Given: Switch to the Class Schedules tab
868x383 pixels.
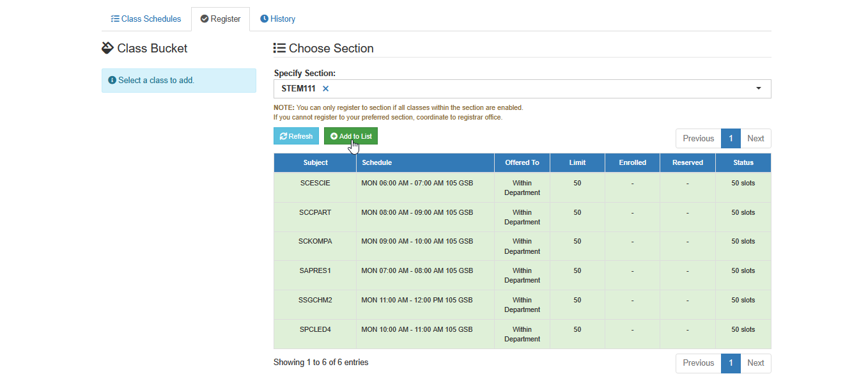Looking at the screenshot, I should click(146, 19).
